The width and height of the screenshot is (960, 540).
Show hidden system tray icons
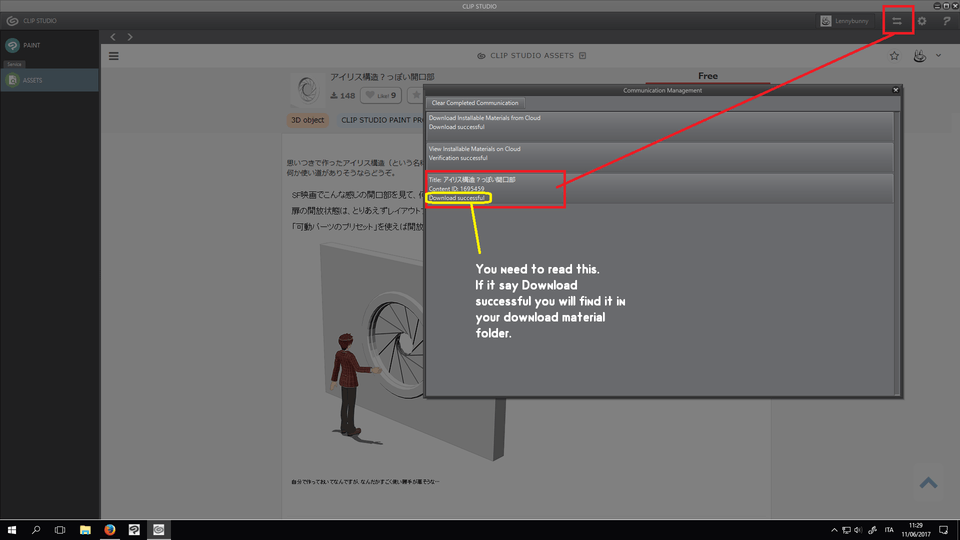pos(834,530)
